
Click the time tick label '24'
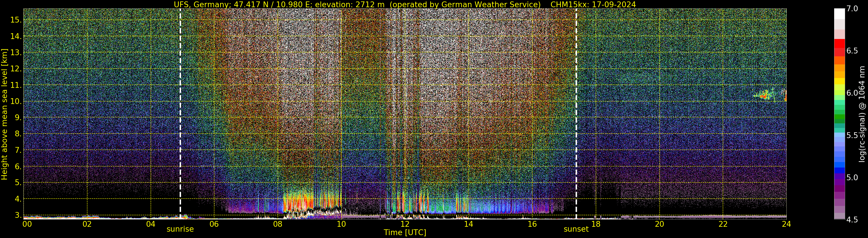(786, 224)
